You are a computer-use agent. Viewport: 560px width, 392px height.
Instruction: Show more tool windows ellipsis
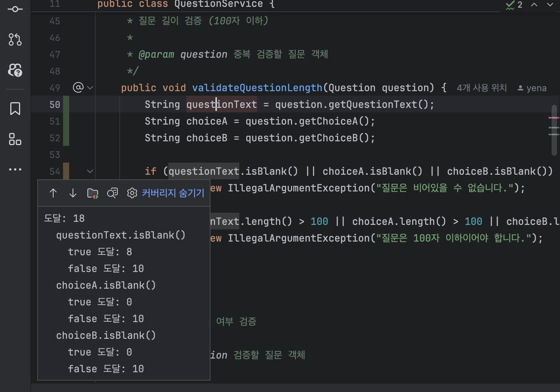point(15,169)
